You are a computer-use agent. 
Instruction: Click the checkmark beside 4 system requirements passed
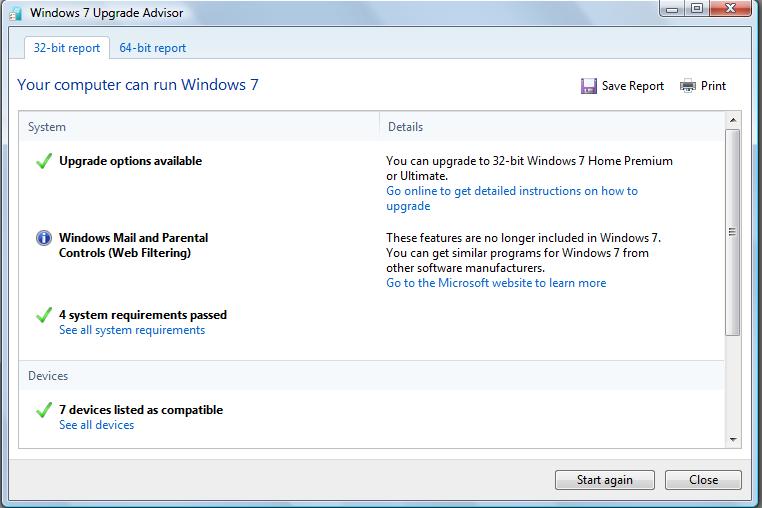44,315
